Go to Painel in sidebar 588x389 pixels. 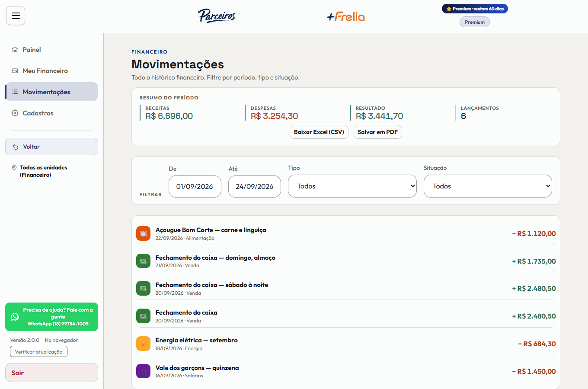tap(51, 50)
